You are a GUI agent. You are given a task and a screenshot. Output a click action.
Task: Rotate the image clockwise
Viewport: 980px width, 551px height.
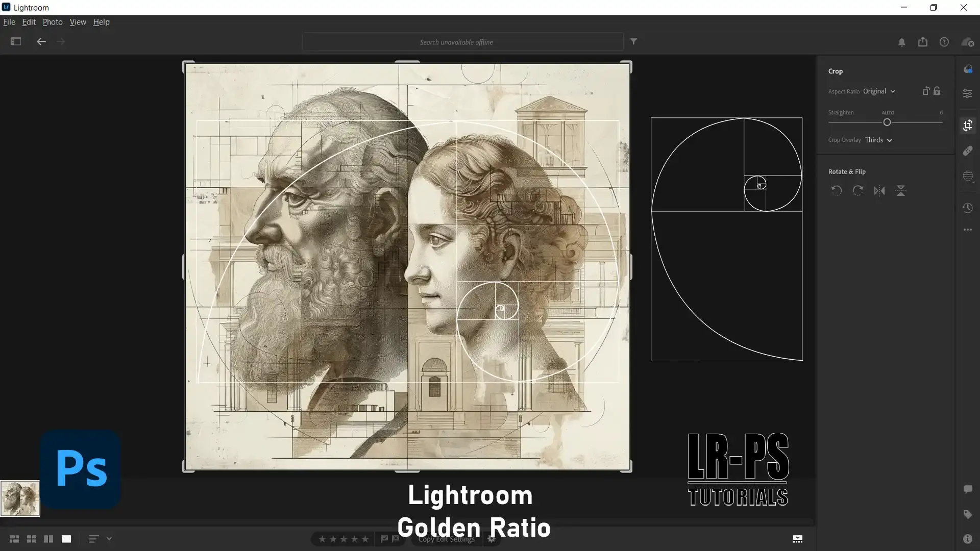[x=858, y=190]
